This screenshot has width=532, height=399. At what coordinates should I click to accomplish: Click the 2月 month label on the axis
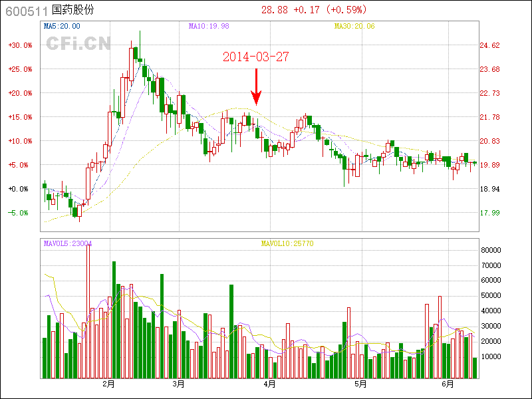point(108,384)
